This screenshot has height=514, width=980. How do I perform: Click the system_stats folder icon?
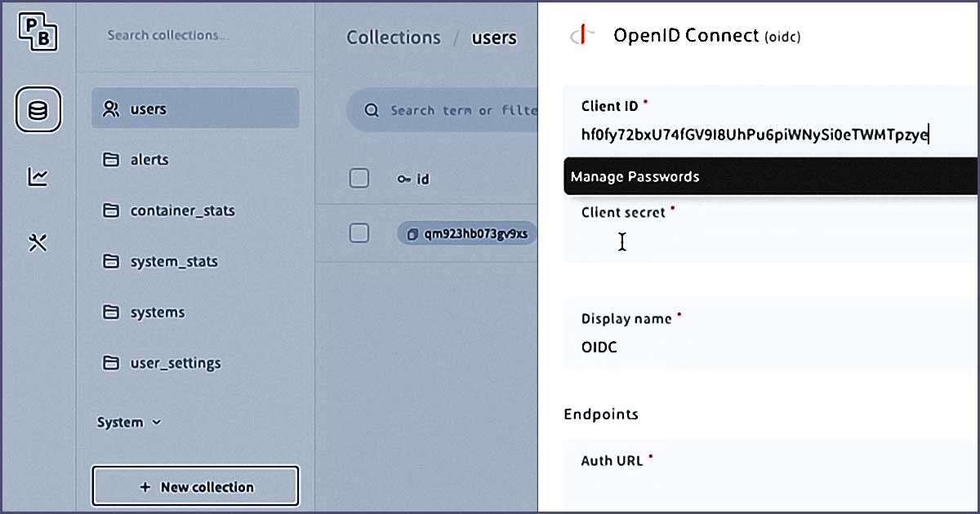coord(110,261)
